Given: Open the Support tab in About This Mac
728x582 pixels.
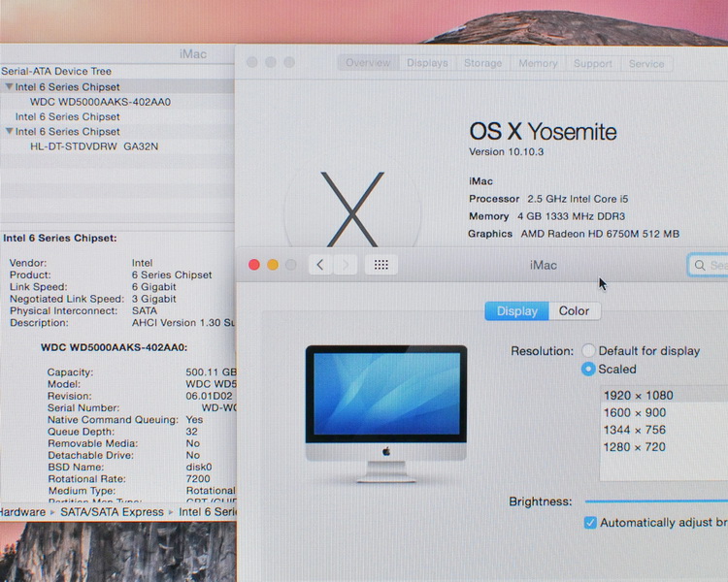Looking at the screenshot, I should [x=592, y=63].
